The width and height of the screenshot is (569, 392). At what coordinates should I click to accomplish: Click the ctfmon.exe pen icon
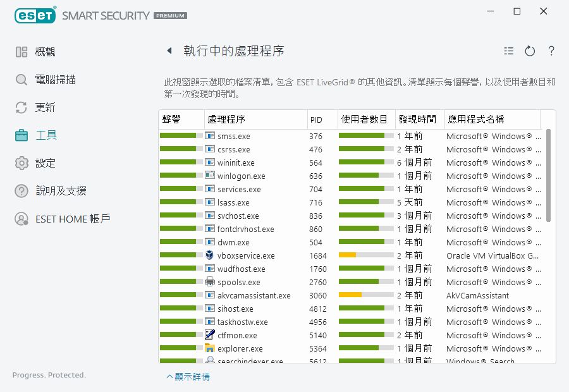click(210, 335)
